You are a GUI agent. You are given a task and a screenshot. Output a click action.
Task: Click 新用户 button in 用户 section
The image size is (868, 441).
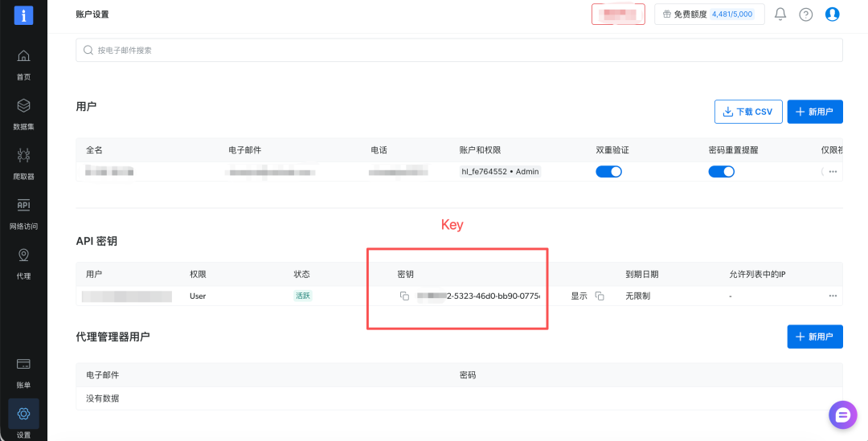815,112
